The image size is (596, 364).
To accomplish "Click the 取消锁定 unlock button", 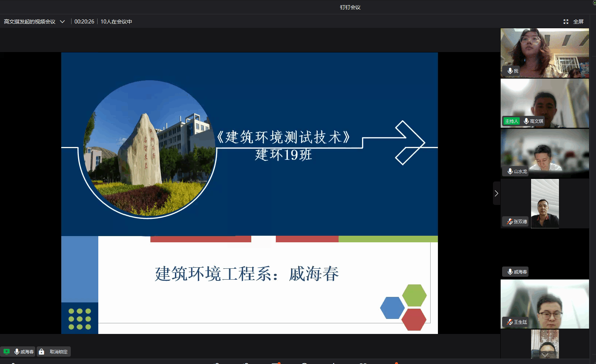I will (58, 352).
